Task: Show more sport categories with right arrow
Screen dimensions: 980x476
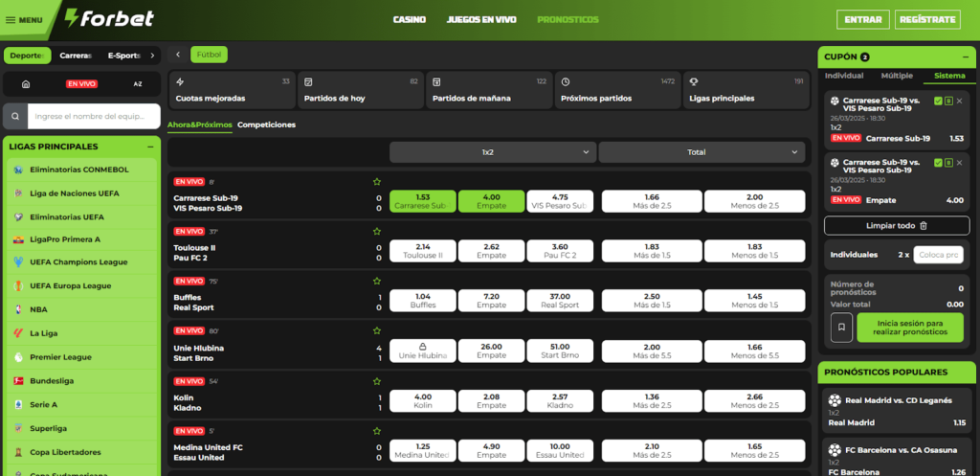Action: (x=152, y=56)
